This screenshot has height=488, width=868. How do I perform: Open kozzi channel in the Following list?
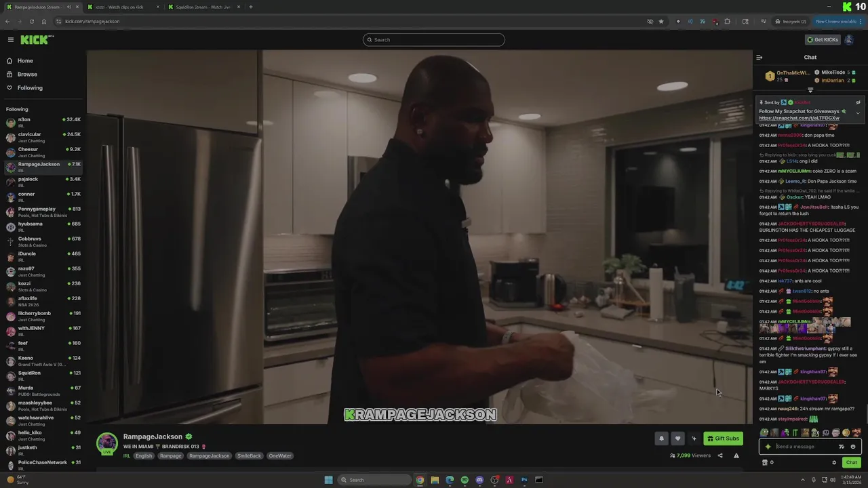click(x=43, y=286)
